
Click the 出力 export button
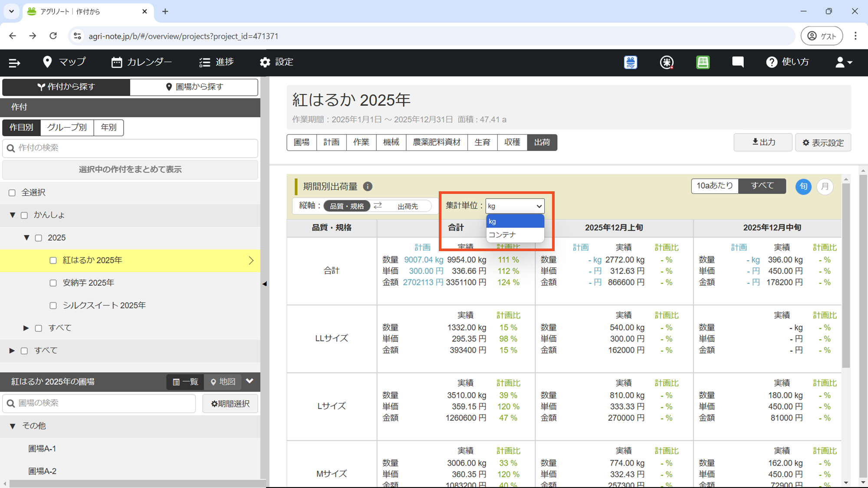tap(763, 142)
